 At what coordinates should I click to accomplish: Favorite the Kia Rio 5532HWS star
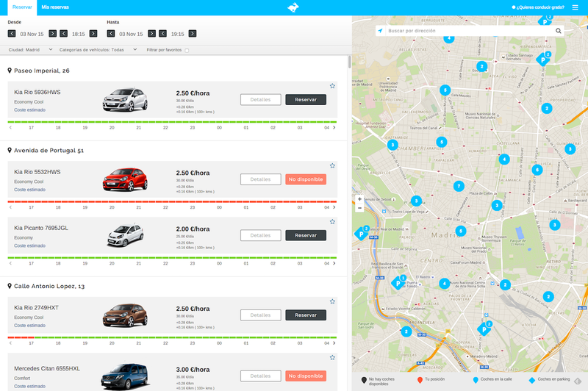(332, 165)
